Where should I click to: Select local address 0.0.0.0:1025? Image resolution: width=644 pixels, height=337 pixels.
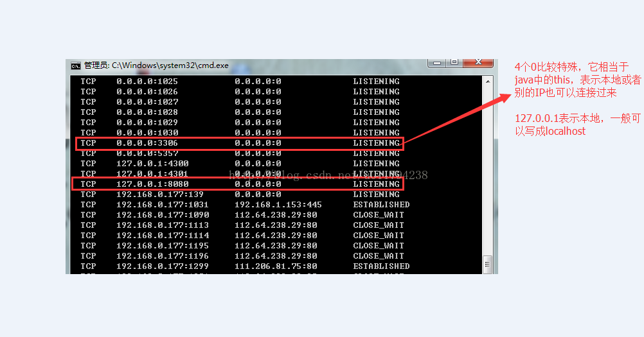click(147, 81)
